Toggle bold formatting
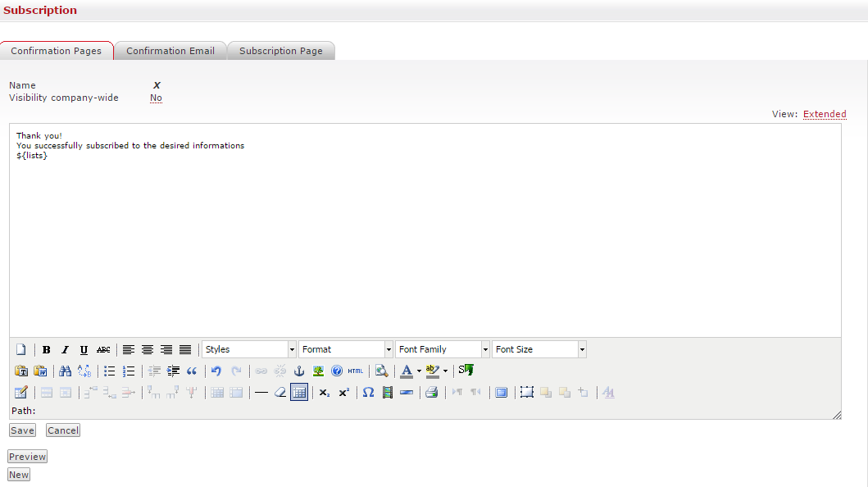868x487 pixels. (47, 350)
